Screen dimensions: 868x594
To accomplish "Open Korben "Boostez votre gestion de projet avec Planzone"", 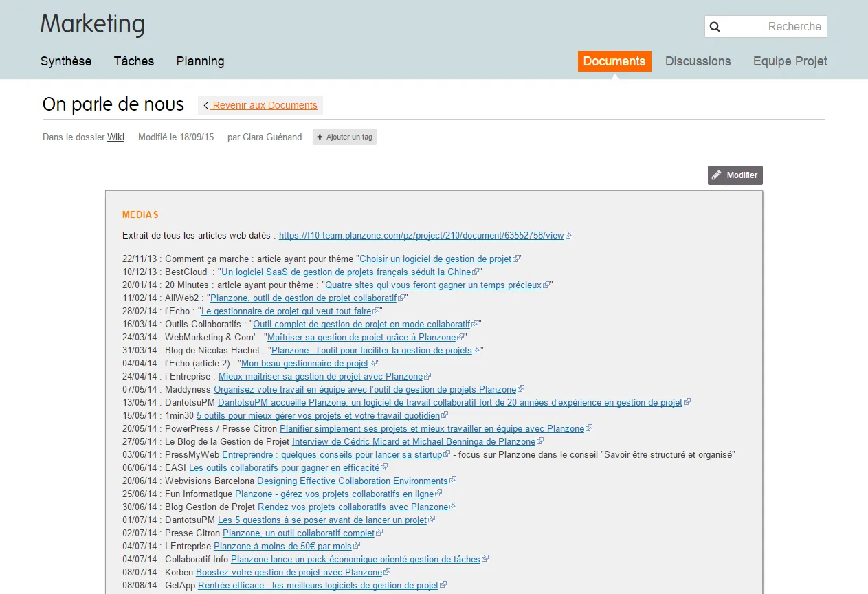I will [289, 573].
